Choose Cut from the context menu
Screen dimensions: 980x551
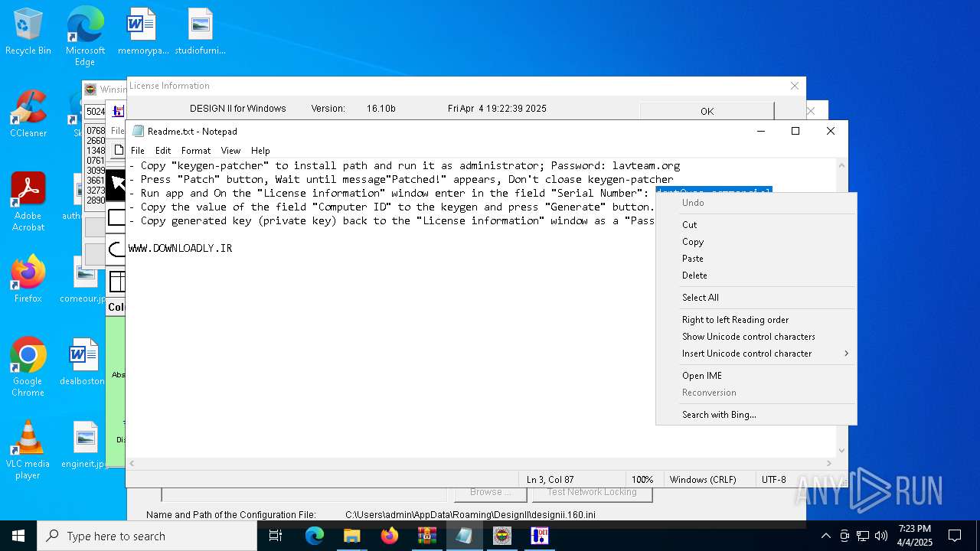[x=756, y=225]
